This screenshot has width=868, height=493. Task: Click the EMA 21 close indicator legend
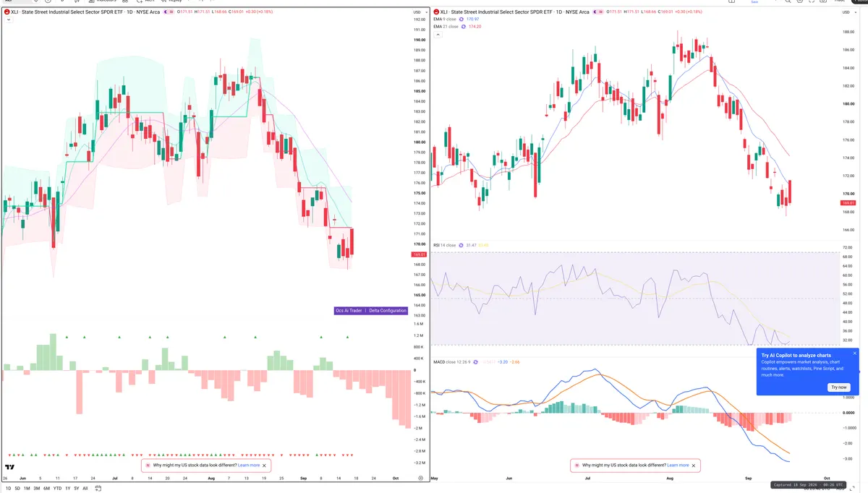[x=446, y=26]
